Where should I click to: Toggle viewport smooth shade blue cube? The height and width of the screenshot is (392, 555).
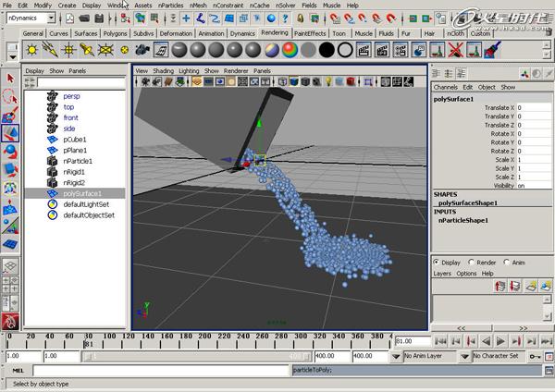tap(294, 81)
